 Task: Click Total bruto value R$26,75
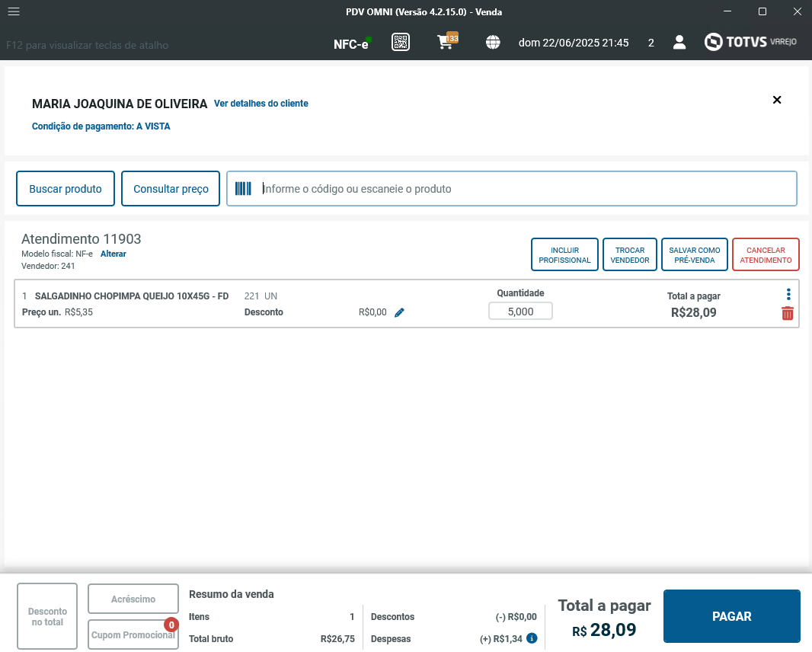(x=337, y=638)
